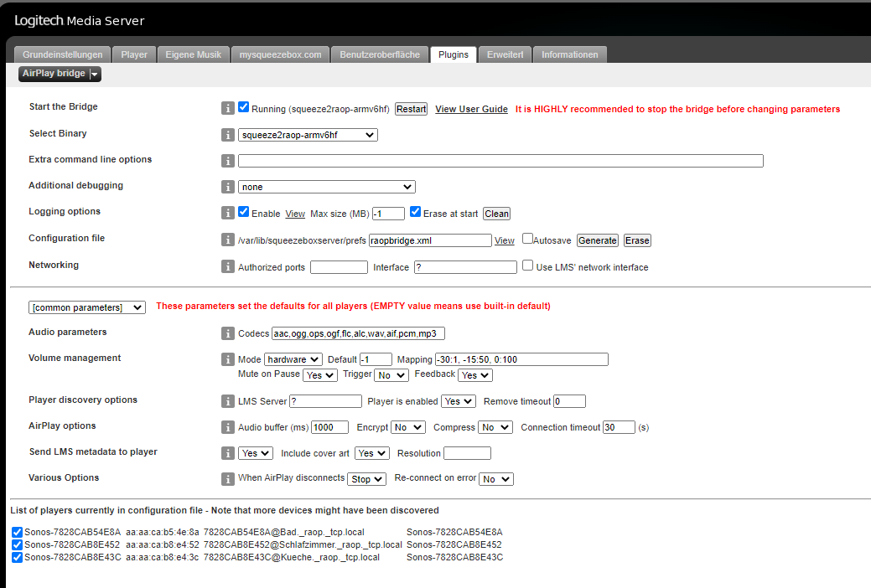871x588 pixels.
Task: Click the Max size (MB) field
Action: tap(388, 214)
